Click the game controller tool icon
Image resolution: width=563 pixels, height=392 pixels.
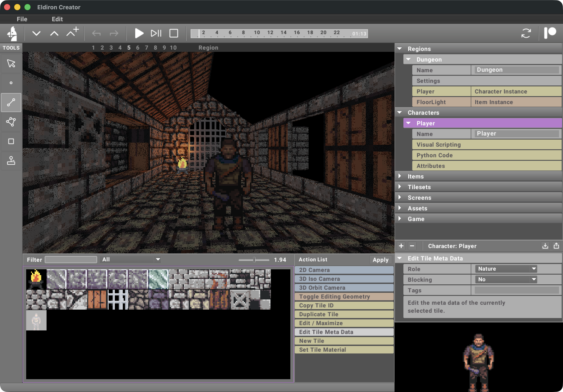click(x=11, y=161)
